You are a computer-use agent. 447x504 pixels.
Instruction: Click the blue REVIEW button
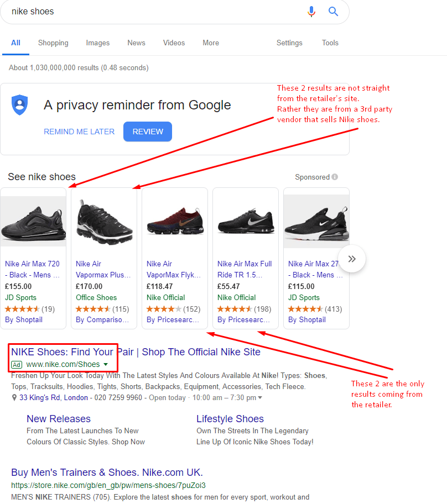148,132
